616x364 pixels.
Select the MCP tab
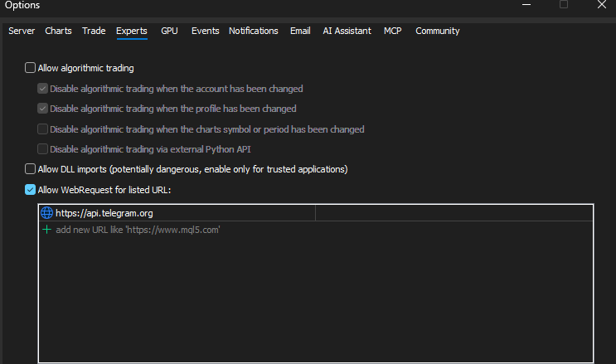tap(392, 31)
